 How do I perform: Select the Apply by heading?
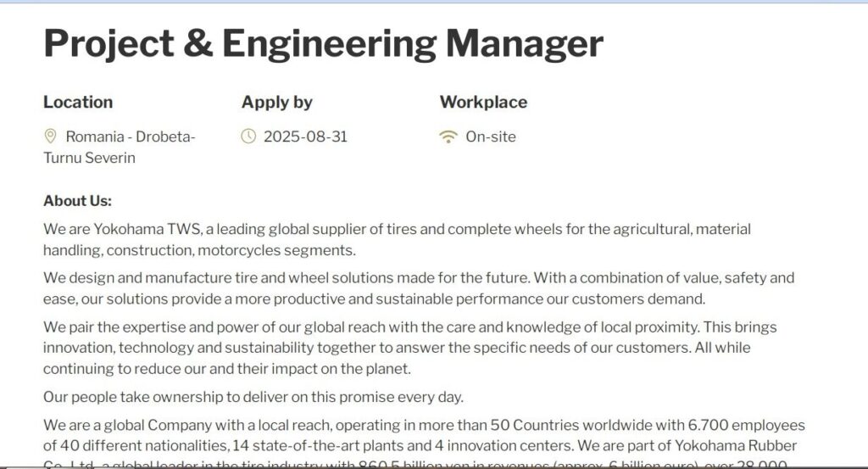coord(277,103)
